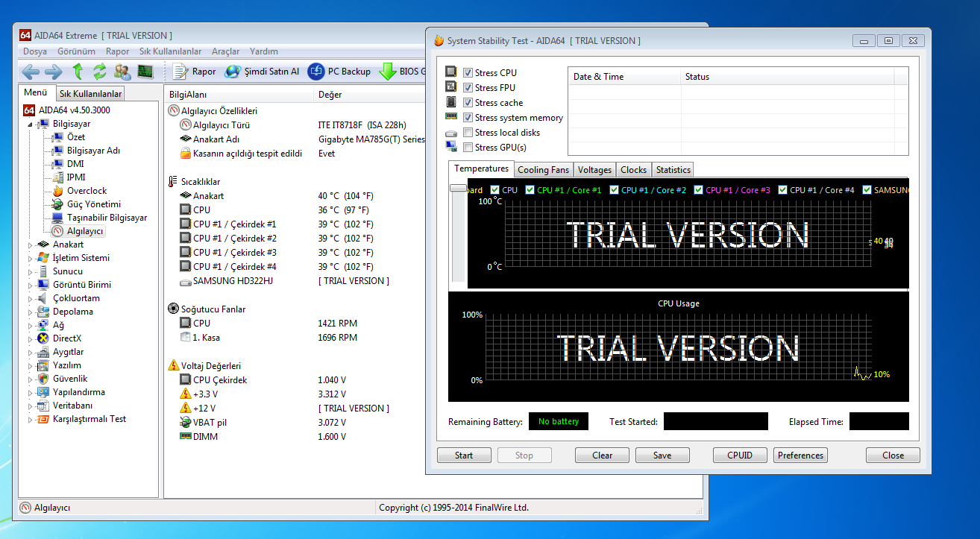Expand the Depolama tree node
This screenshot has width=980, height=539.
pos(31,312)
